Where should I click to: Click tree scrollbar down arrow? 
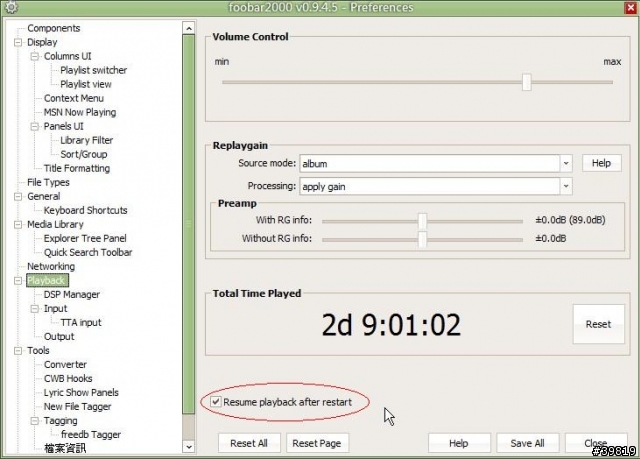pyautogui.click(x=189, y=447)
